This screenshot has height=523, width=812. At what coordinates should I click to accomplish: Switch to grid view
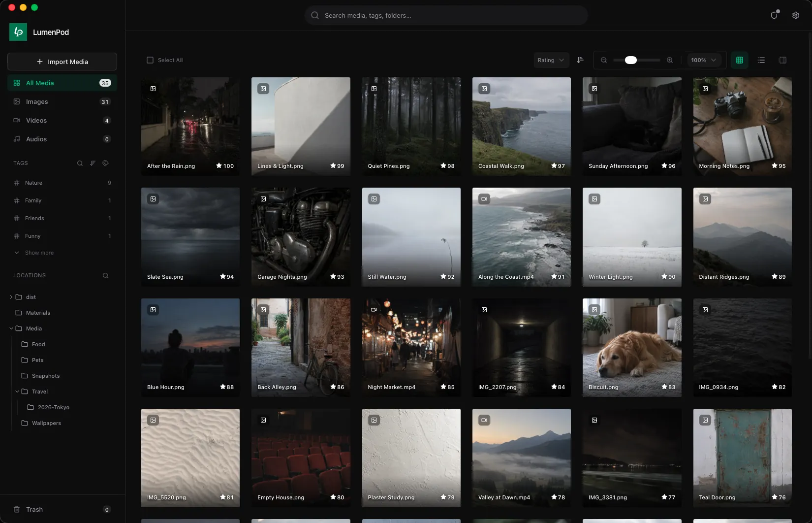(740, 60)
